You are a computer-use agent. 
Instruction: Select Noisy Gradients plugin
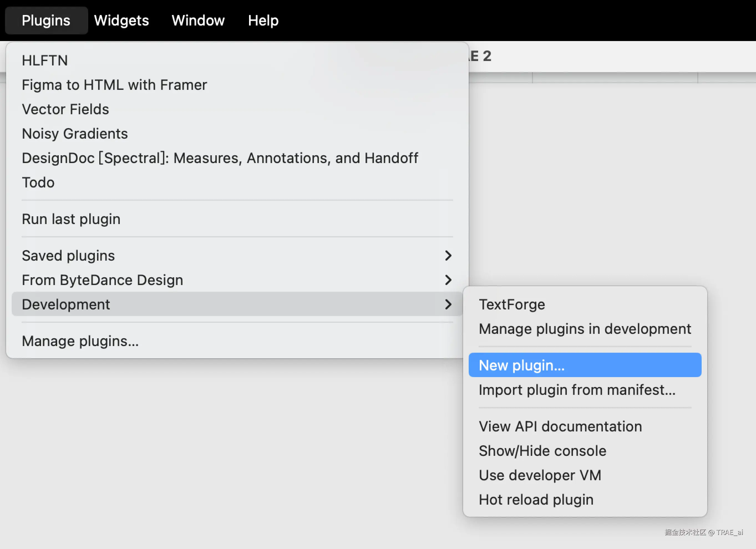click(75, 134)
